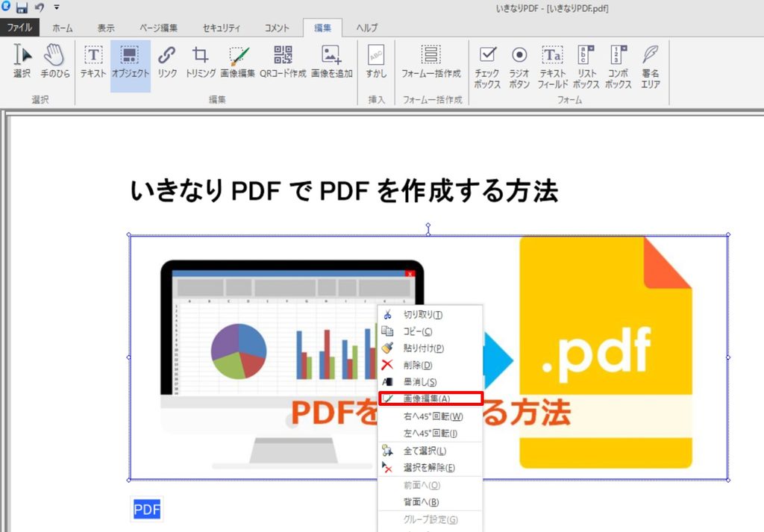764x532 pixels.
Task: Select the 編集 ribbon tab
Action: [322, 28]
